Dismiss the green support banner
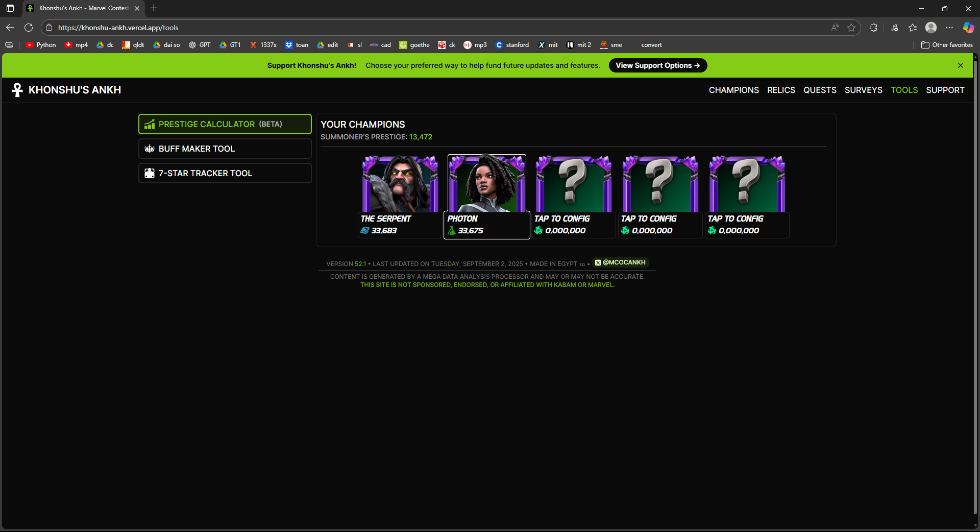980x532 pixels. (x=961, y=65)
